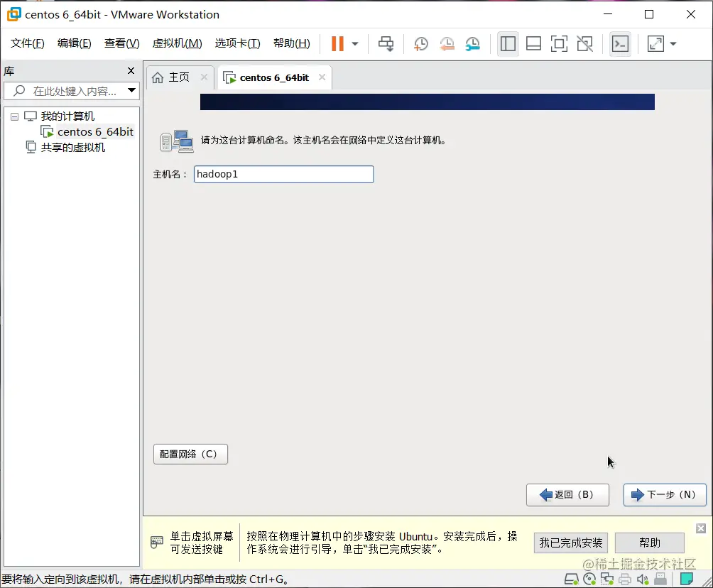Click the printer status icon
The width and height of the screenshot is (713, 588).
point(625,579)
